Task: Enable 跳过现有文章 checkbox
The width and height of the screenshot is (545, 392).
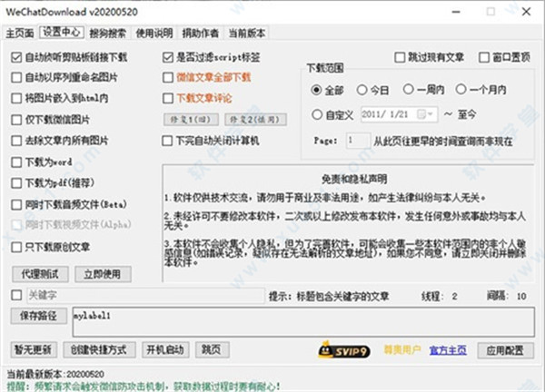Action: point(400,57)
